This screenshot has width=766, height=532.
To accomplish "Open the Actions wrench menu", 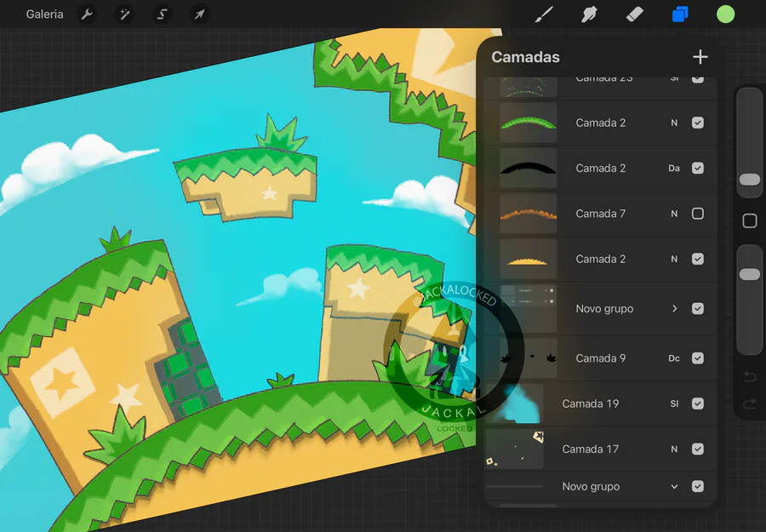I will tap(87, 14).
